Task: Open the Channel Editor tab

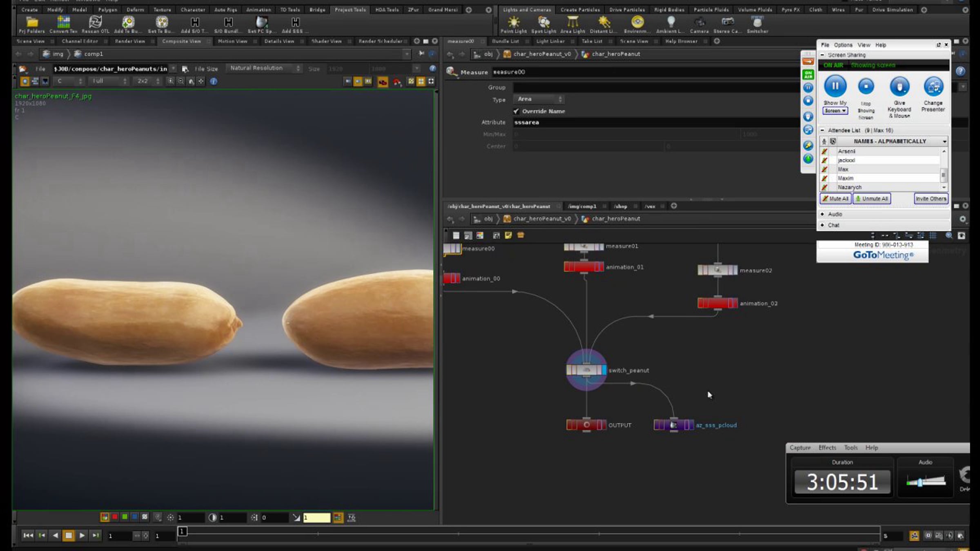Action: (80, 41)
